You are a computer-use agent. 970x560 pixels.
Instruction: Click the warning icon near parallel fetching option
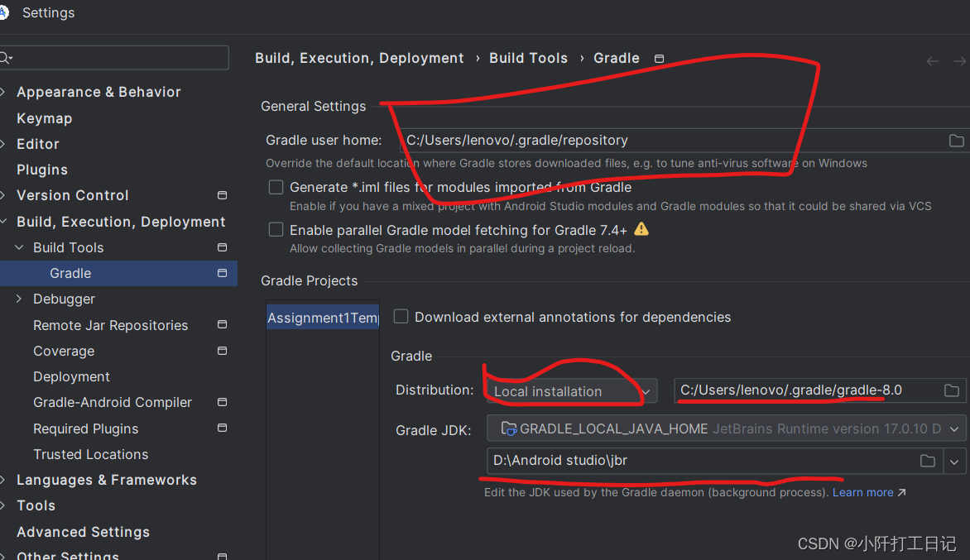641,230
